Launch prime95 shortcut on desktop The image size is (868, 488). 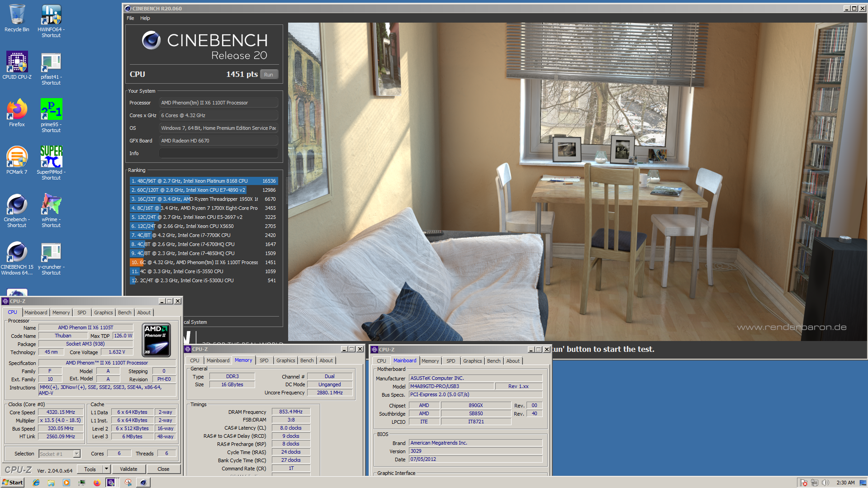click(51, 116)
